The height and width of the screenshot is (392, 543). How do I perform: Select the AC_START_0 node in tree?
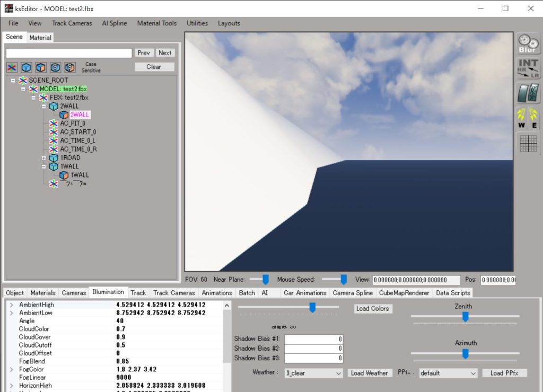(x=78, y=132)
